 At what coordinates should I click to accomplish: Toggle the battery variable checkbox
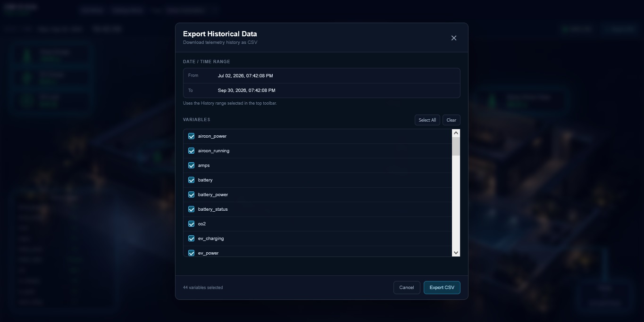(x=192, y=180)
